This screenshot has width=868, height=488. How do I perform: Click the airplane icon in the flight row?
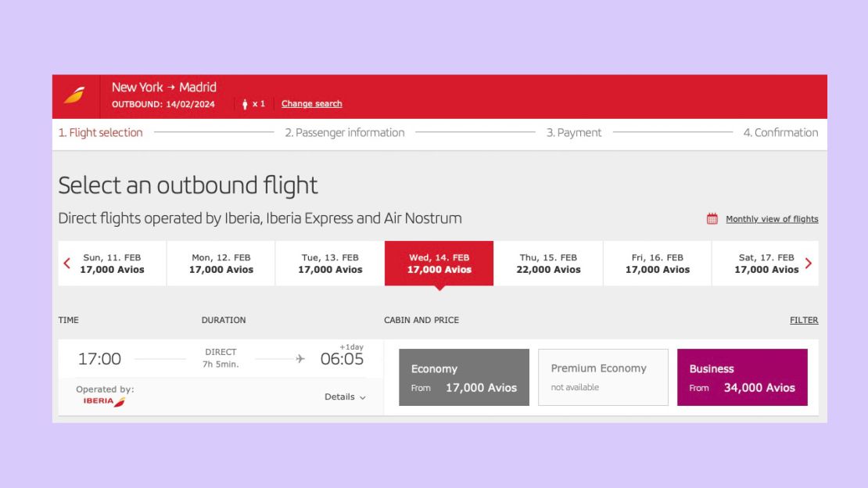click(x=300, y=359)
